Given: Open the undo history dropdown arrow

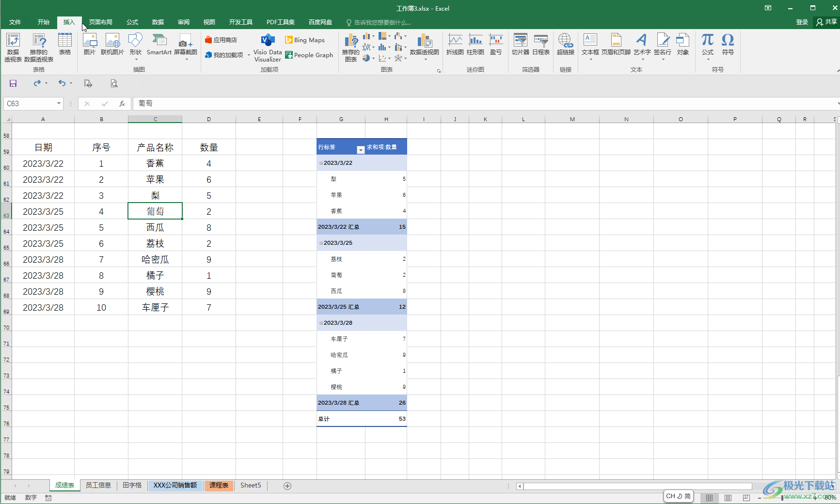Looking at the screenshot, I should point(71,83).
